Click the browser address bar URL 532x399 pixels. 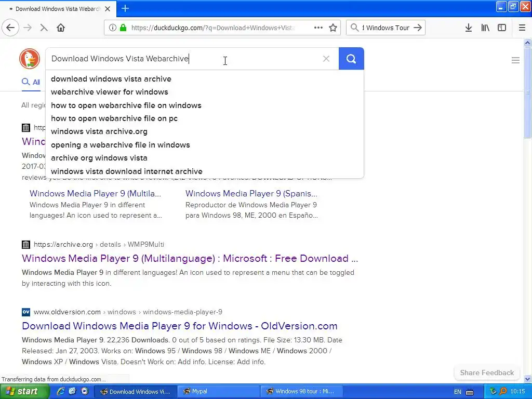[x=213, y=28]
